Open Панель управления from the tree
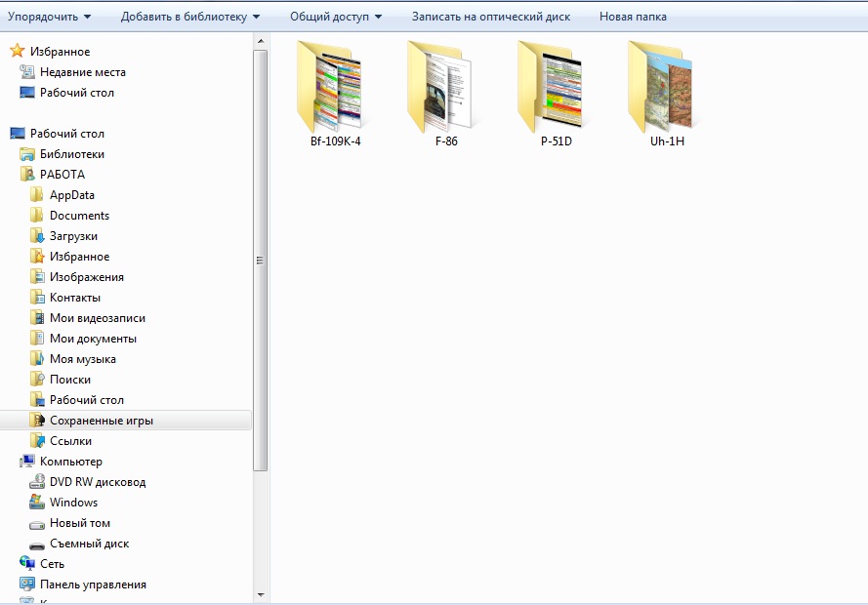868x605 pixels. (x=93, y=584)
